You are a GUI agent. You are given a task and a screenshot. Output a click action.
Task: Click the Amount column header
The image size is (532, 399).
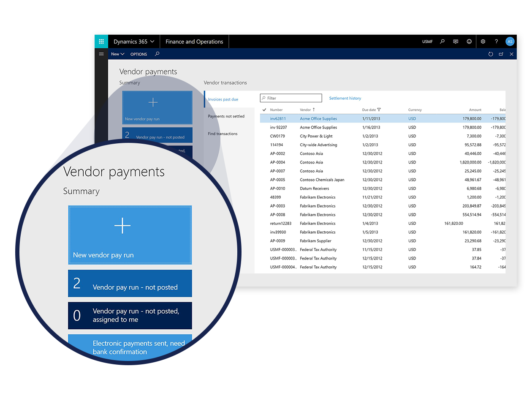point(475,109)
